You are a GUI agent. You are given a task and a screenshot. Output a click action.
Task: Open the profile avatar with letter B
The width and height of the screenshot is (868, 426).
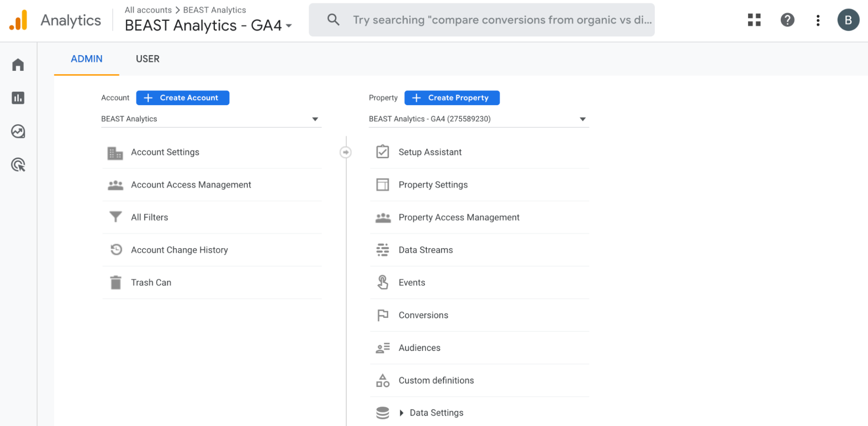[848, 20]
